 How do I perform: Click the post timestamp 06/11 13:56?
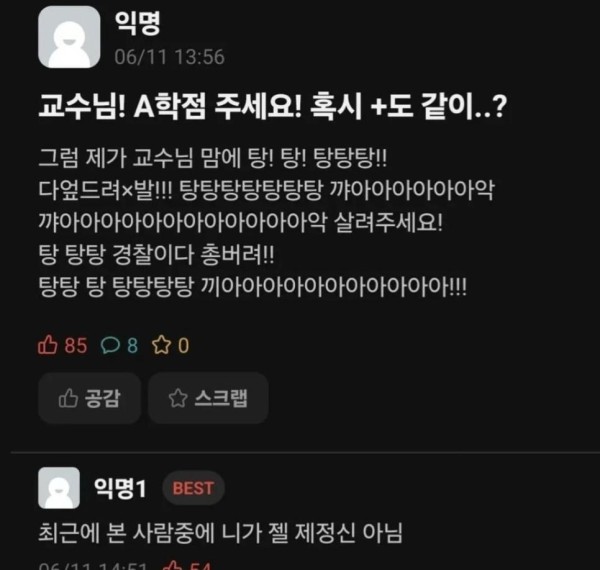pyautogui.click(x=170, y=57)
